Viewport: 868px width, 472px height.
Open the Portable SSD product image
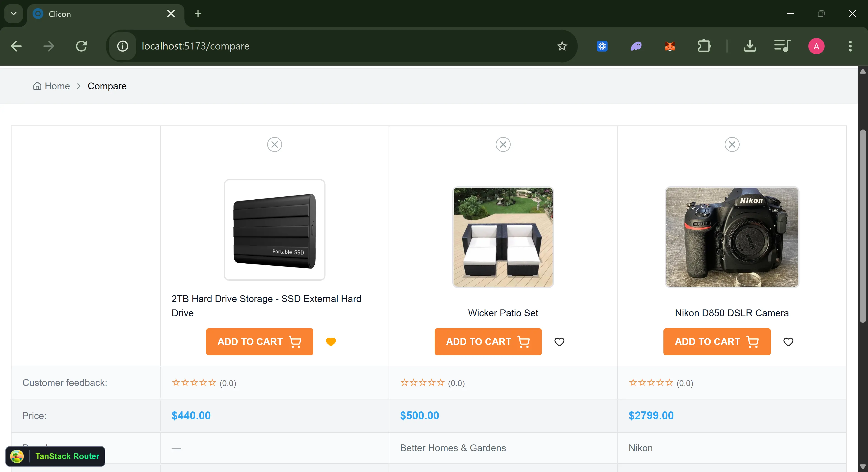[275, 230]
